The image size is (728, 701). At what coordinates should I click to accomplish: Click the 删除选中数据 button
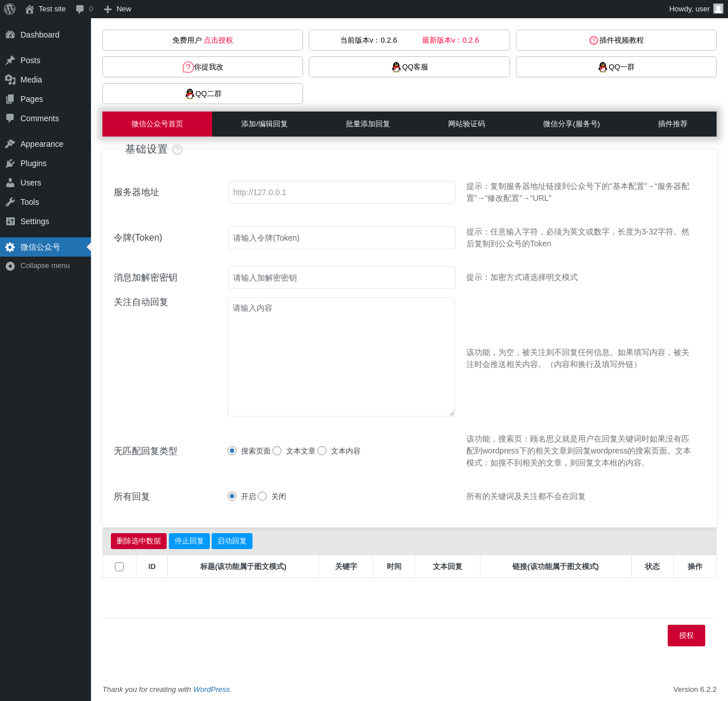(139, 541)
